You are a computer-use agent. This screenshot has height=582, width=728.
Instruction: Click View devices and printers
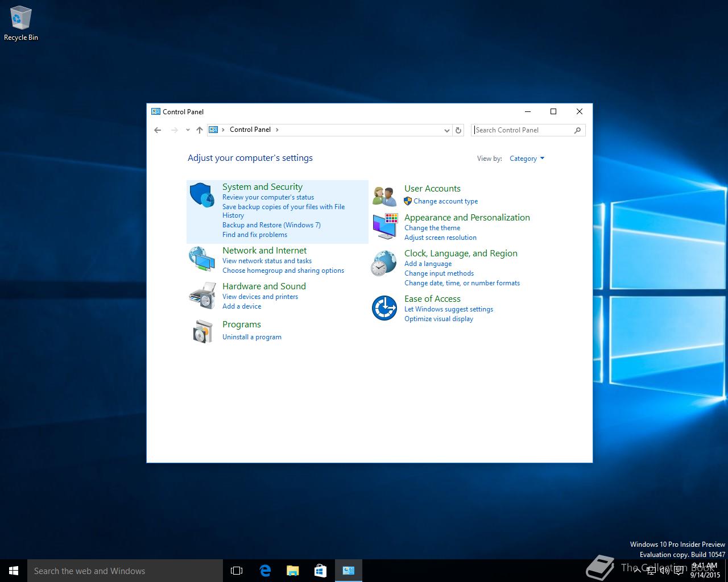[x=260, y=297]
